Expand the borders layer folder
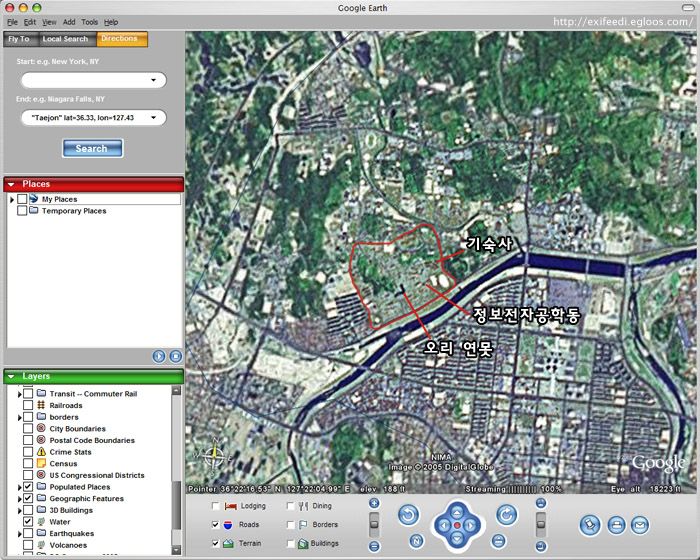The image size is (700, 560). coord(19,417)
